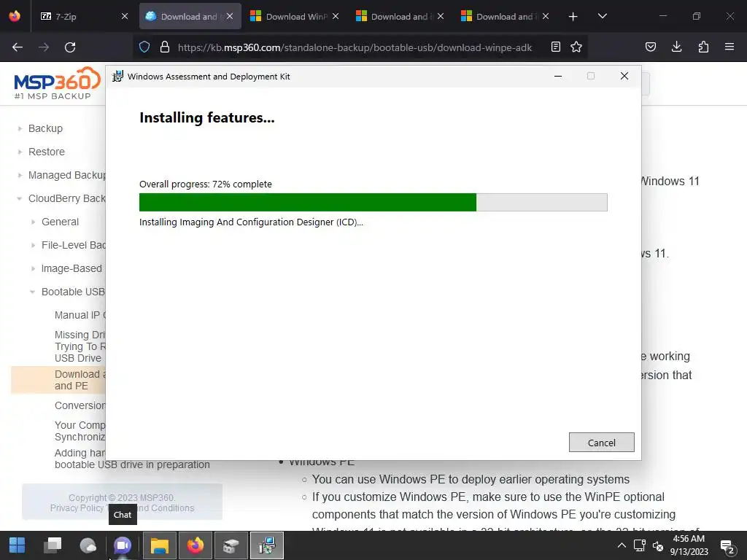Close the Windows Assessment and Deployment Kit window

pyautogui.click(x=624, y=76)
